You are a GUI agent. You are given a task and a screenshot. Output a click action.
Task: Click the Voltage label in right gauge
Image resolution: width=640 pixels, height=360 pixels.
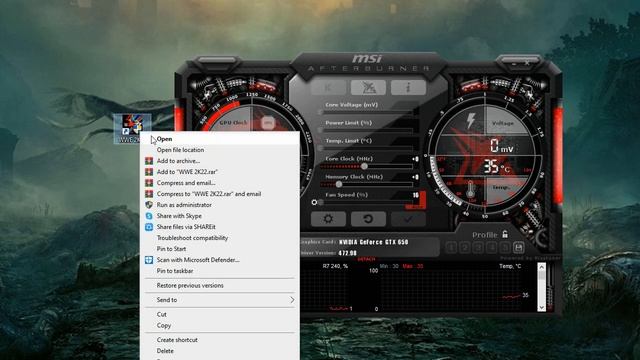click(503, 123)
